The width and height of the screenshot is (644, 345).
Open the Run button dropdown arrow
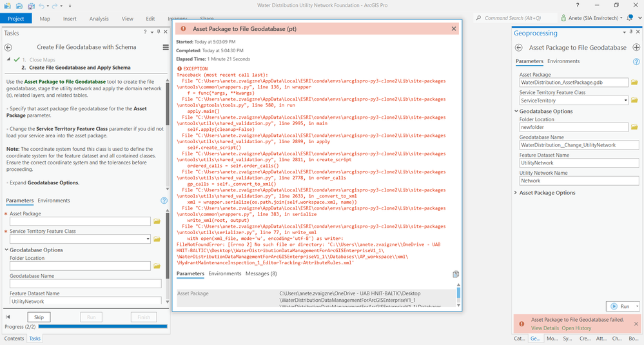coord(637,306)
